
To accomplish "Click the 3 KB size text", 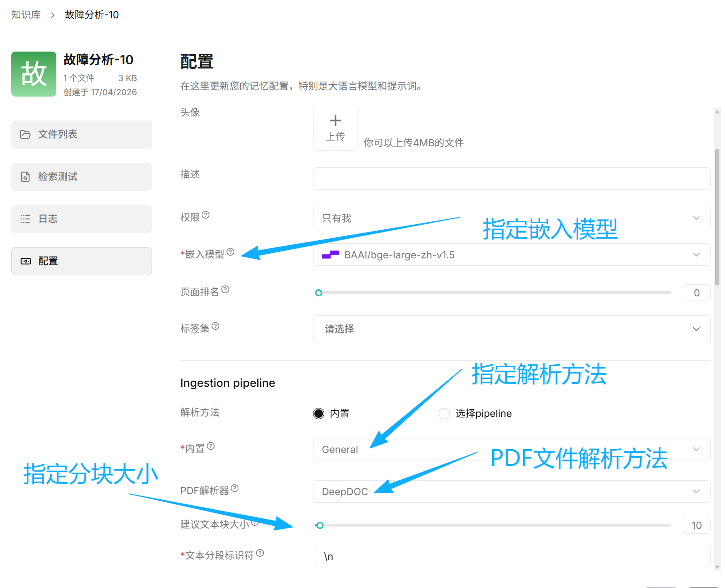I will click(x=128, y=78).
